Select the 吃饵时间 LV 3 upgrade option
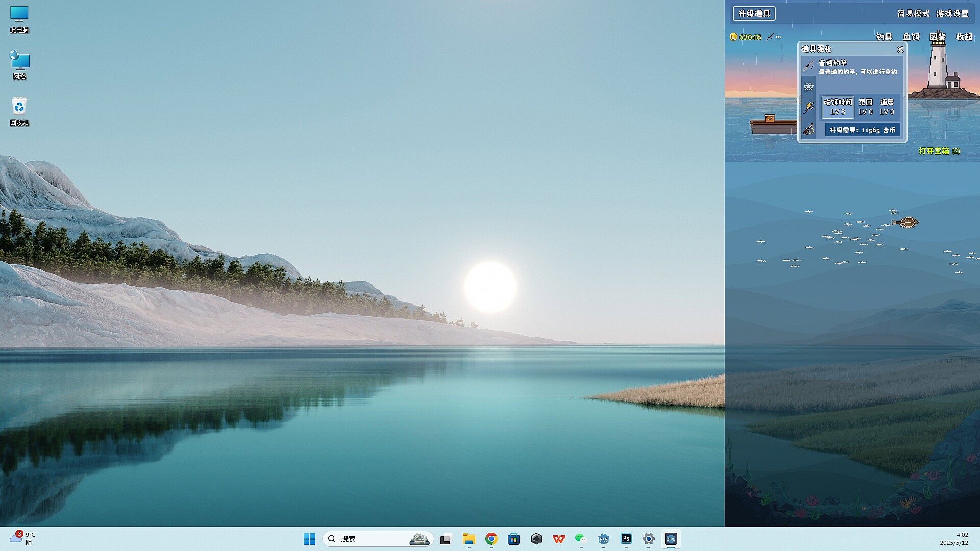The width and height of the screenshot is (980, 551). 838,107
